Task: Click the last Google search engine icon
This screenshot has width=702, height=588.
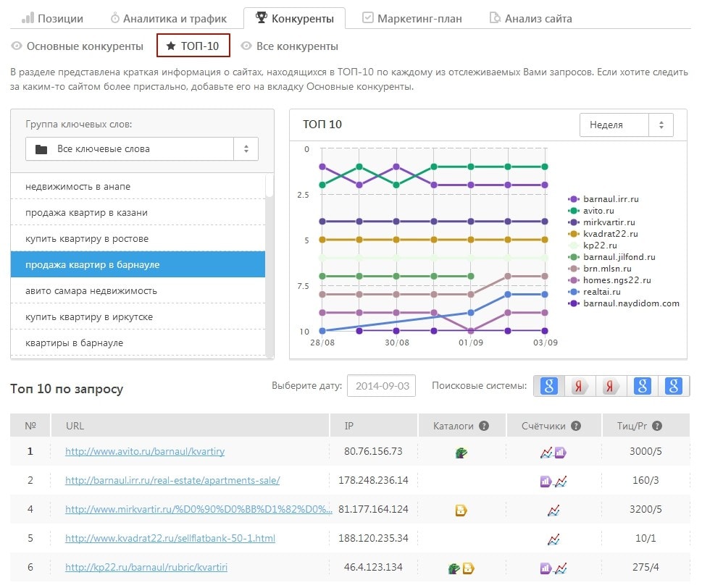Action: [674, 386]
